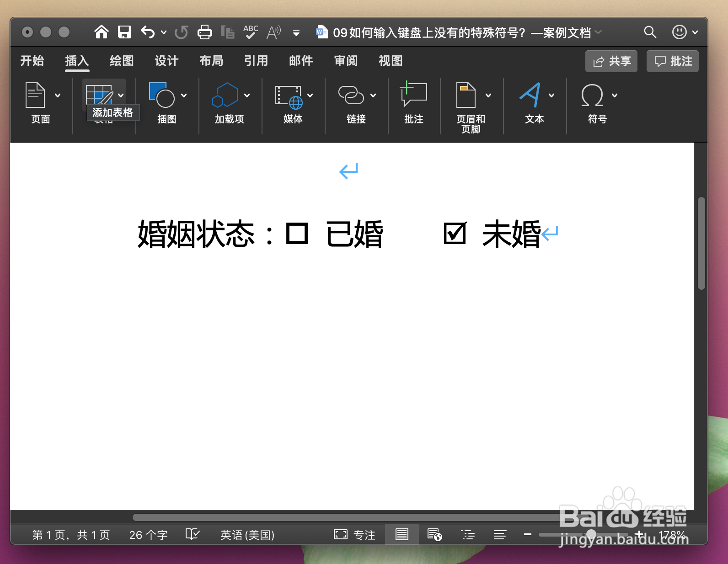Expand the 加载项 dropdown arrow
This screenshot has width=728, height=564.
click(247, 95)
